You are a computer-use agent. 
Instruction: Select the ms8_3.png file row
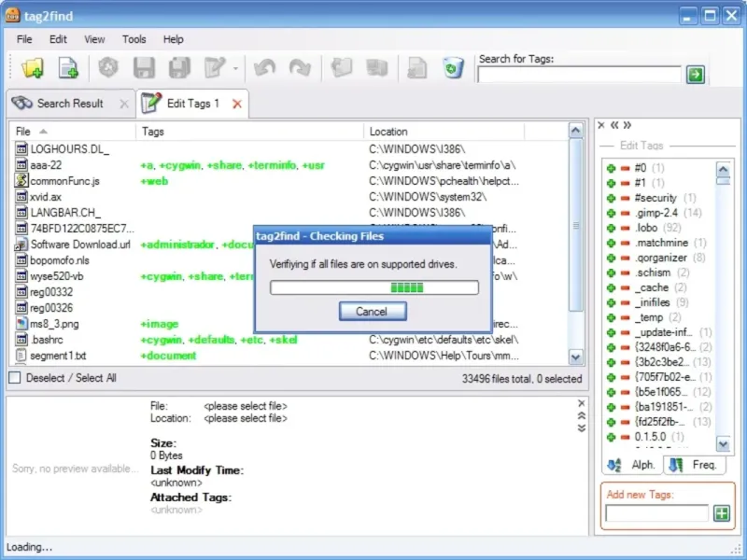pos(289,324)
